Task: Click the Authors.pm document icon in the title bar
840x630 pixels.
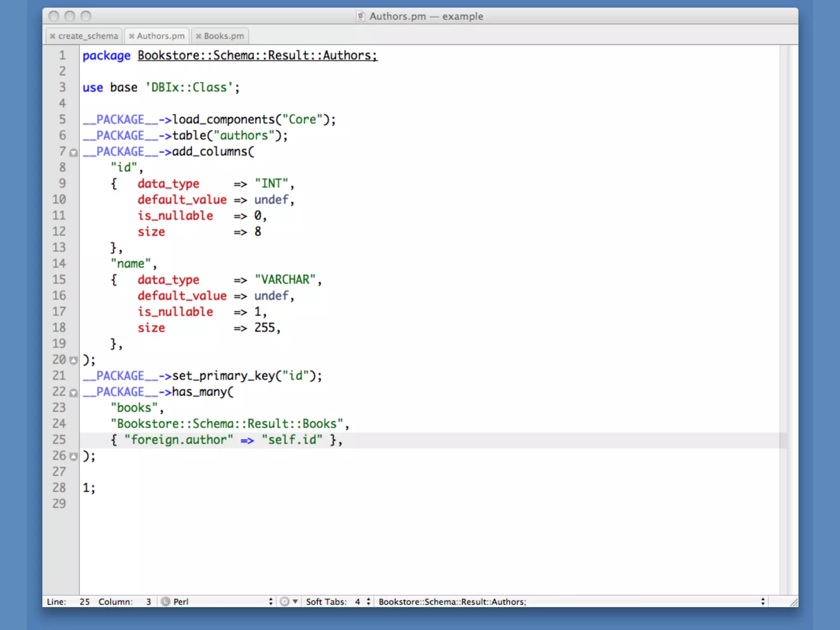Action: pyautogui.click(x=360, y=16)
